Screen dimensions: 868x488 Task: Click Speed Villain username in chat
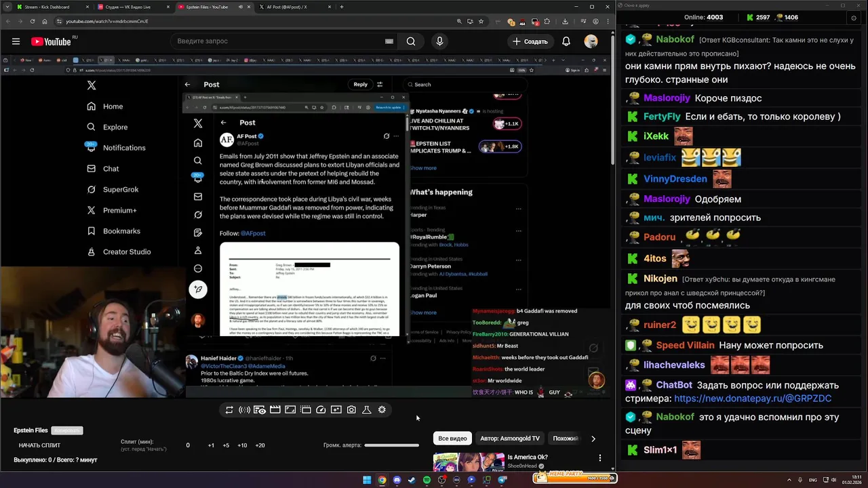(x=685, y=346)
